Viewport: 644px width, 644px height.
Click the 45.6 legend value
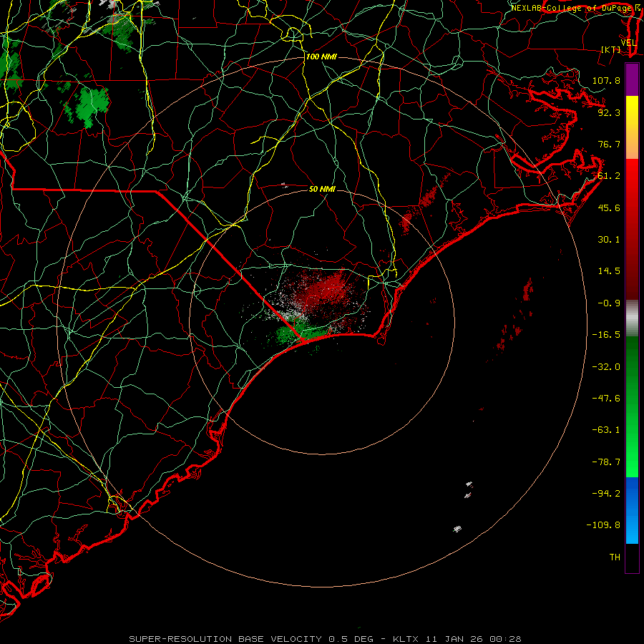609,208
